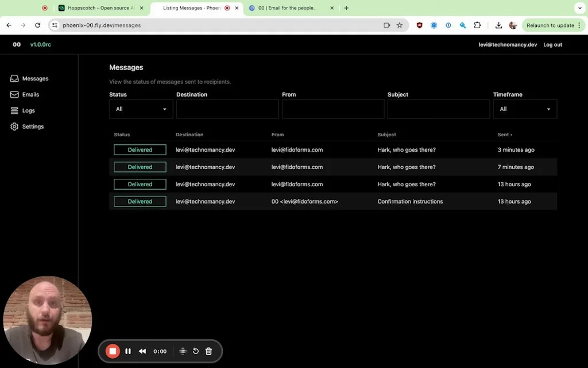Select the Emails envelope icon
This screenshot has width=588, height=368.
click(x=14, y=94)
